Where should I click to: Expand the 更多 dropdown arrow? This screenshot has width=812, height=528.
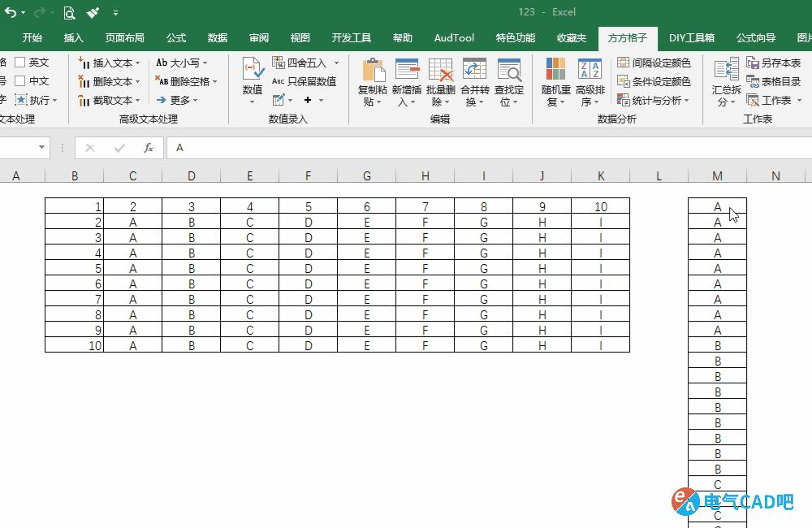pyautogui.click(x=195, y=100)
